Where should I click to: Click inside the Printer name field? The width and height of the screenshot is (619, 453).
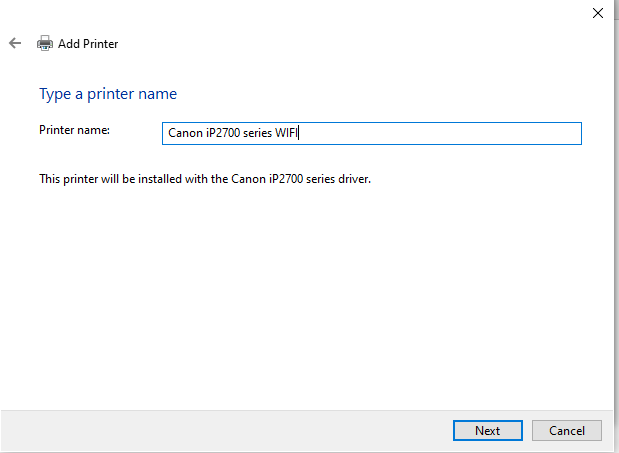[371, 133]
